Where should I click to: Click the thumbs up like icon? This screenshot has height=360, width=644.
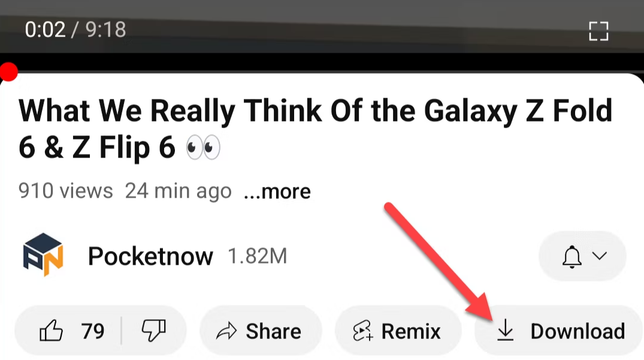(51, 331)
